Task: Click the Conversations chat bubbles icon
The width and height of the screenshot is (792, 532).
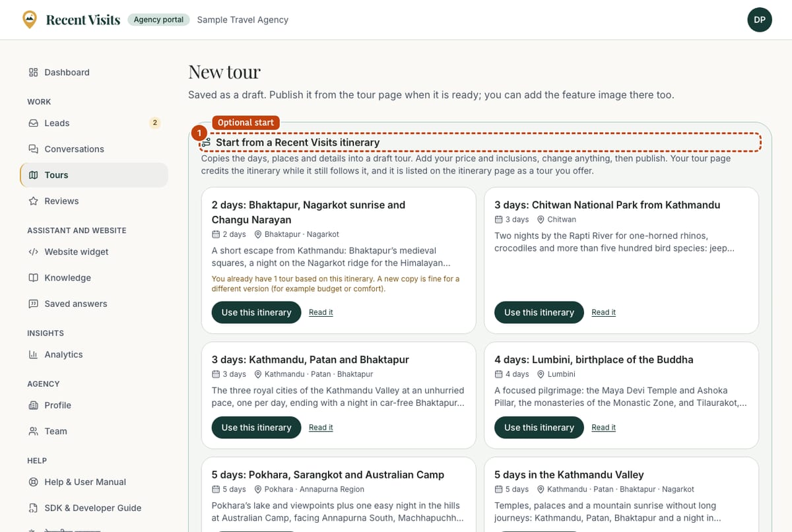Action: tap(33, 149)
